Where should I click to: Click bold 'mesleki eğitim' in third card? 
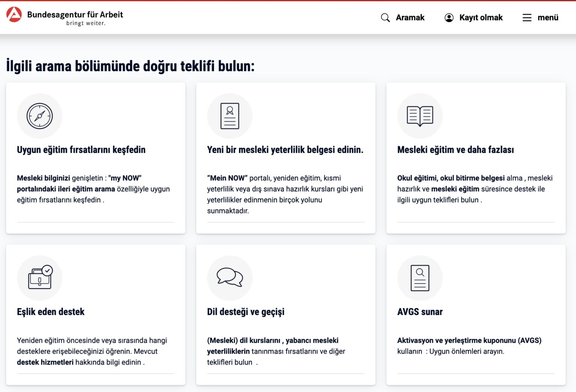(455, 189)
